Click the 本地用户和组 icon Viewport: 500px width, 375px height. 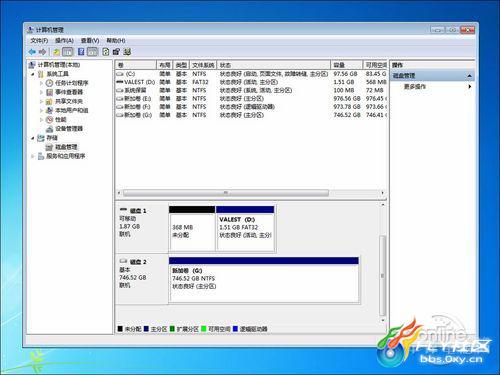(x=49, y=110)
